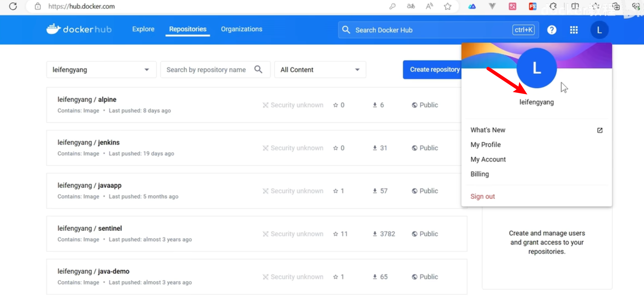Image resolution: width=644 pixels, height=303 pixels.
Task: Click leifengyang username in account menu
Action: 536,102
